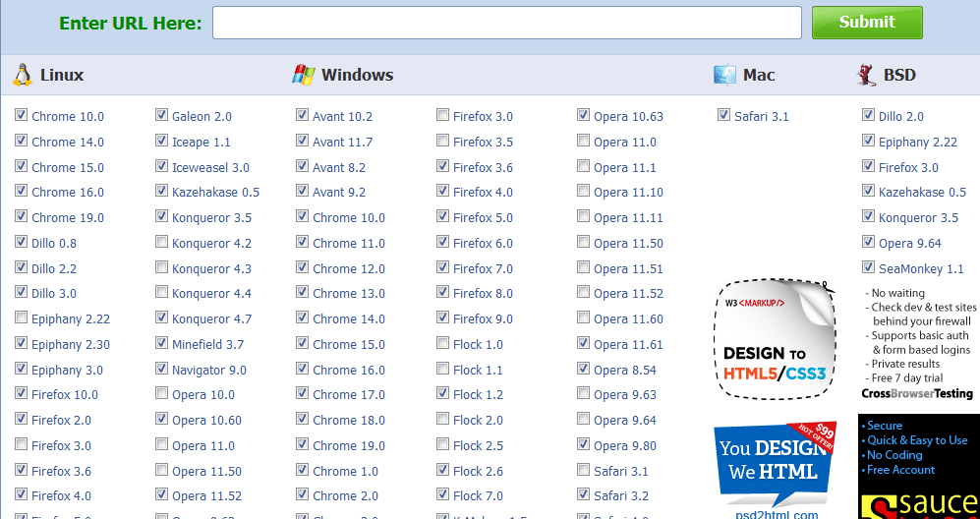Click the Flock 7.0 label

point(478,495)
